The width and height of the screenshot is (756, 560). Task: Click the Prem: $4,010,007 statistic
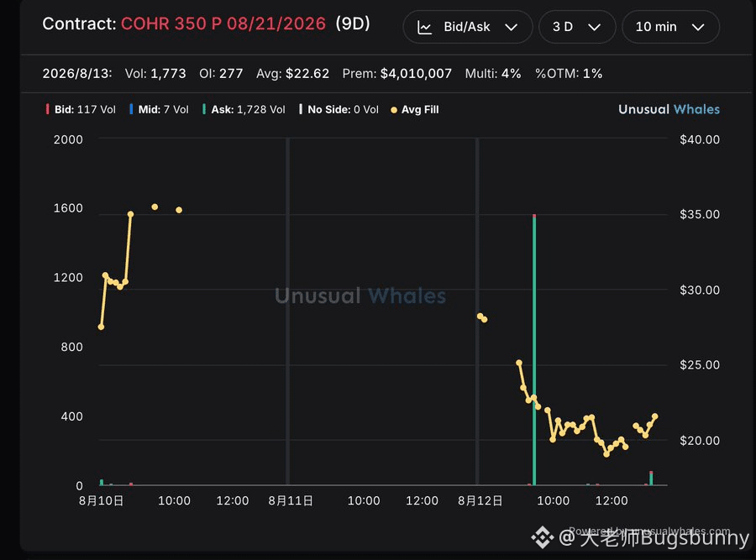click(x=396, y=74)
